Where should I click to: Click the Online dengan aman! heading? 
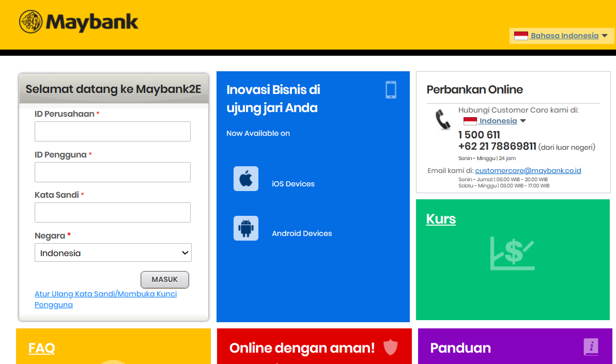302,348
